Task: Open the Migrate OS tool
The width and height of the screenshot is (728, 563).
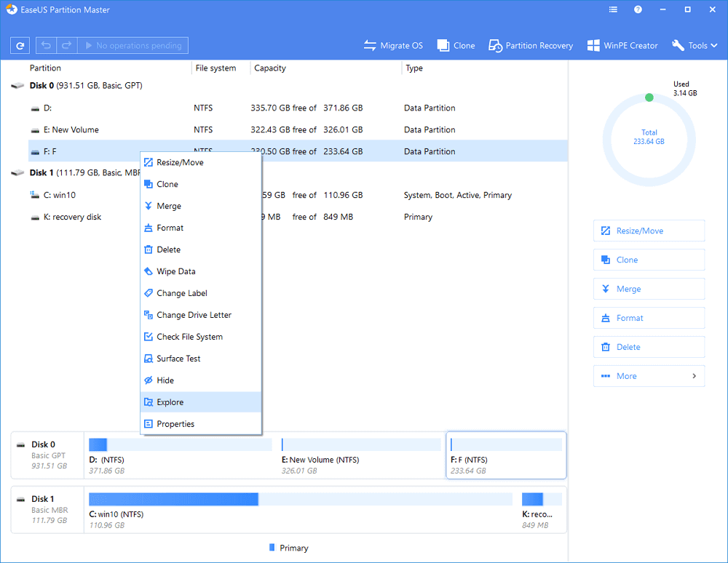Action: (393, 45)
